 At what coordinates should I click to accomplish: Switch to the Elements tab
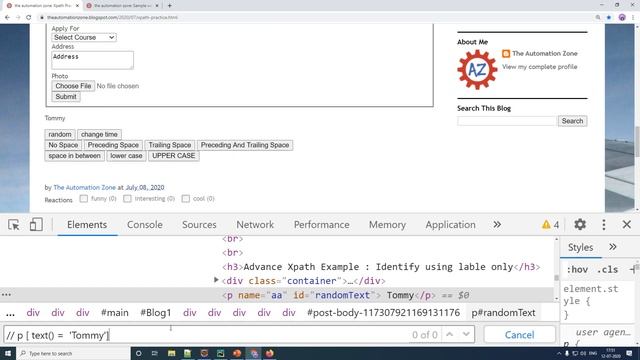click(87, 224)
